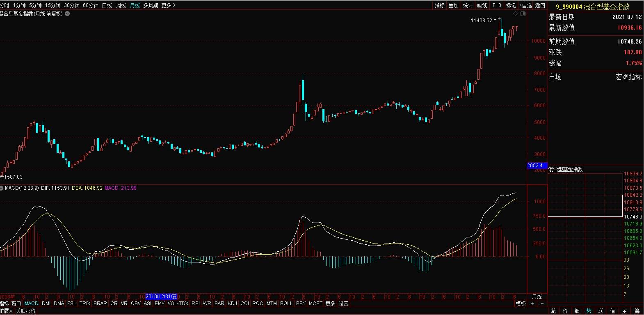Select the 筹 chip distribution icon
644x315 pixels.
click(637, 311)
